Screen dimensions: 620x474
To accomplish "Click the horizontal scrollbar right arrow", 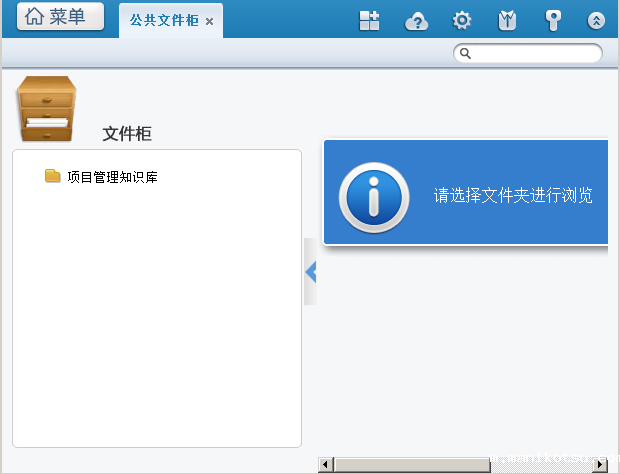I will (600, 465).
